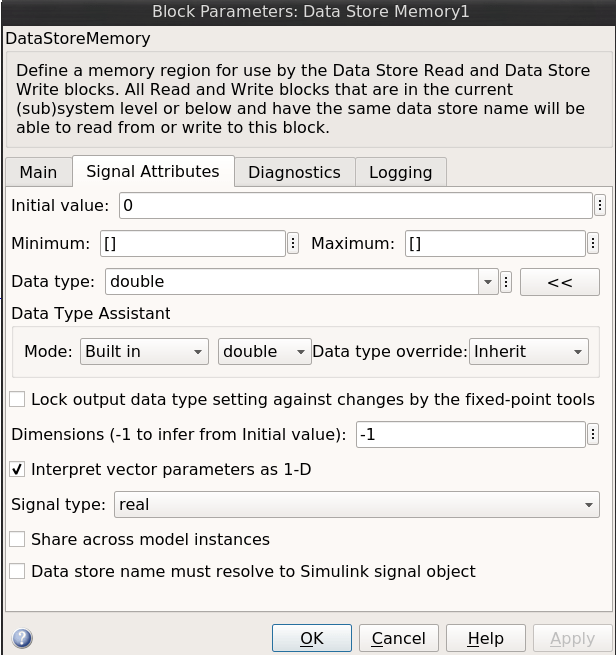Switch to the Diagnostics tab
616x655 pixels.
(x=294, y=172)
